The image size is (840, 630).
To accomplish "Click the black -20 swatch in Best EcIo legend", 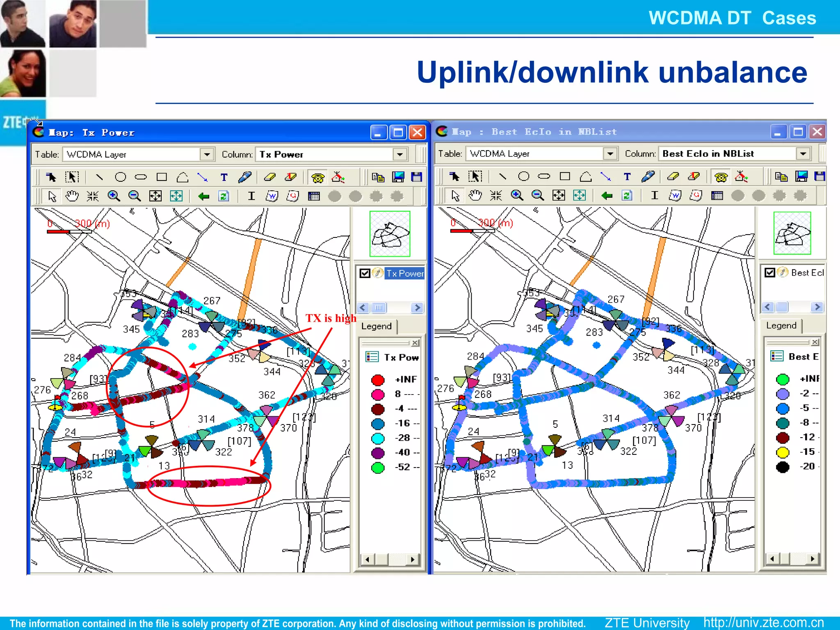I will pos(783,467).
